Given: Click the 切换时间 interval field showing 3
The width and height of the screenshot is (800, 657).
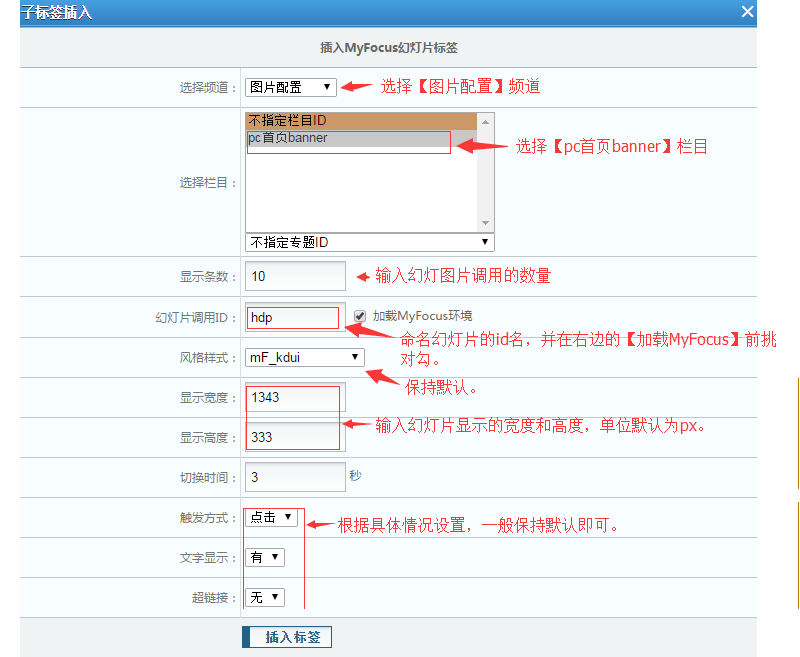Looking at the screenshot, I should point(294,477).
